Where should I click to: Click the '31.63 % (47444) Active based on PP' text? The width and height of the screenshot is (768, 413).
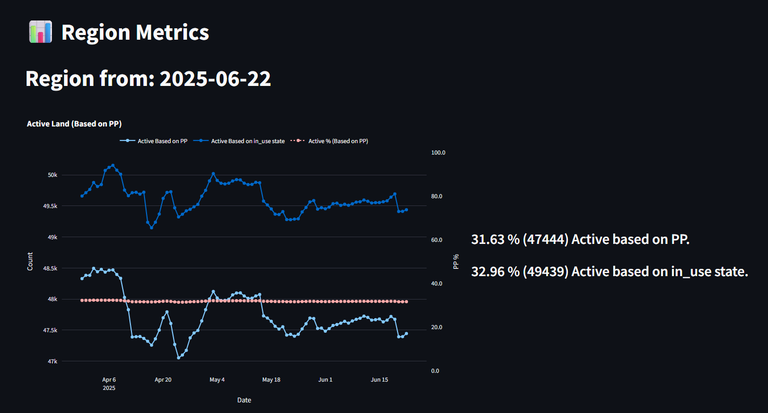point(580,240)
